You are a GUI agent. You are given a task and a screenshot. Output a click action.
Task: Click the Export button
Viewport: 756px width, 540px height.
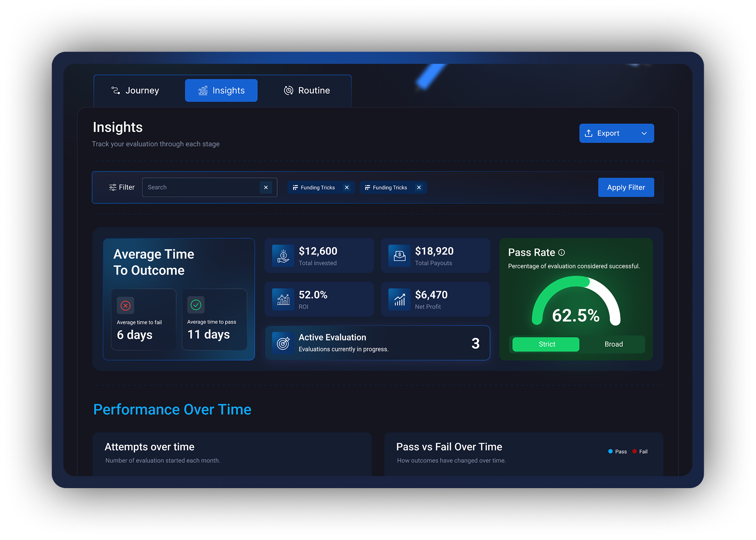point(616,133)
